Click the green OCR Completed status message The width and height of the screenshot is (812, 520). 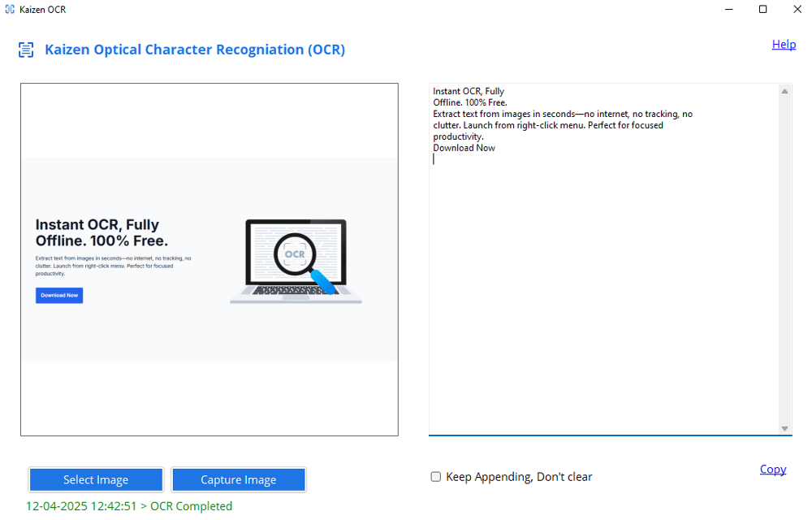coord(129,506)
